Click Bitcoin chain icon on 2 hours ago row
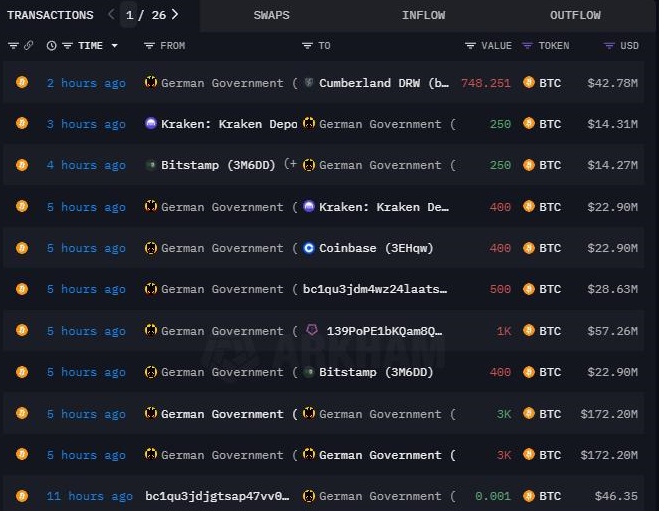The image size is (659, 511). [x=22, y=82]
